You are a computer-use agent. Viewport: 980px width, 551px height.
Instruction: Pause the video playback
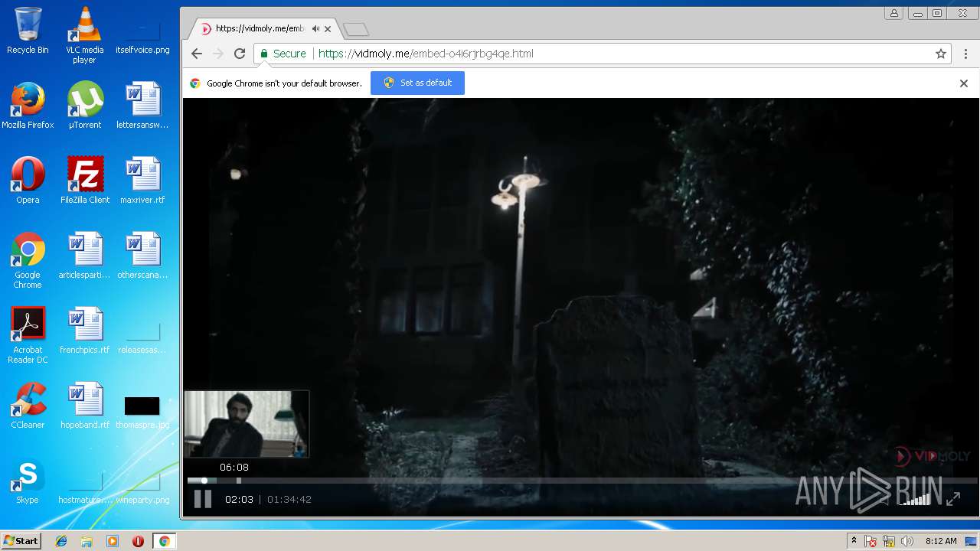click(x=202, y=499)
